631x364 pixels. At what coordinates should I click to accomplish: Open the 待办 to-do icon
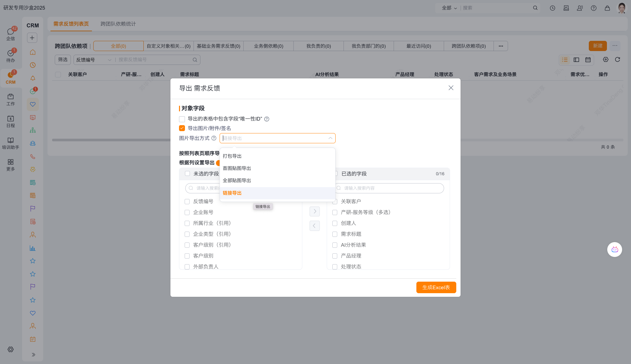pos(11,53)
